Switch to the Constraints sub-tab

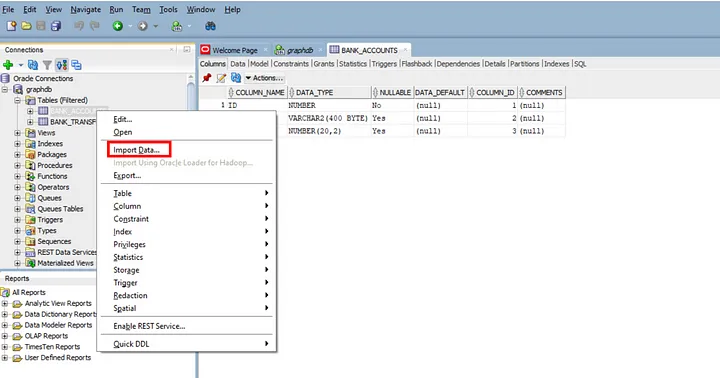pos(291,64)
